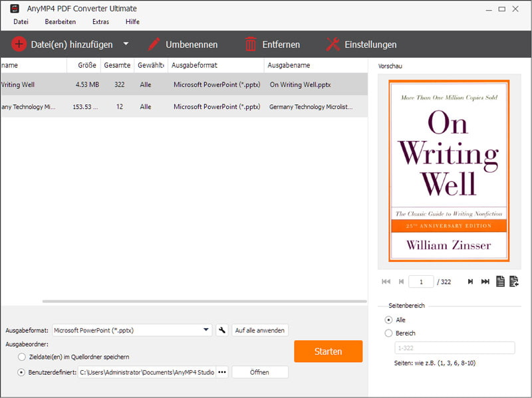Click the 'Ausgabename' column header
Screen dimensions: 532x398
coord(316,65)
